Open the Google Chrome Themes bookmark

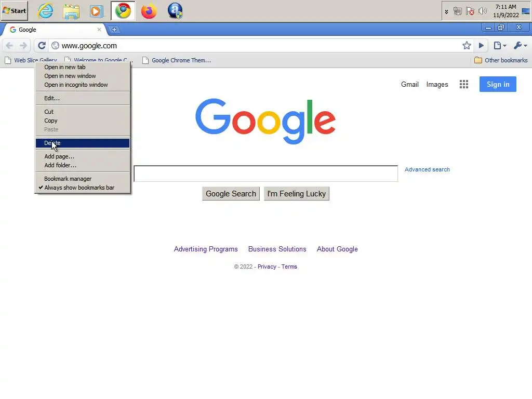pos(177,60)
